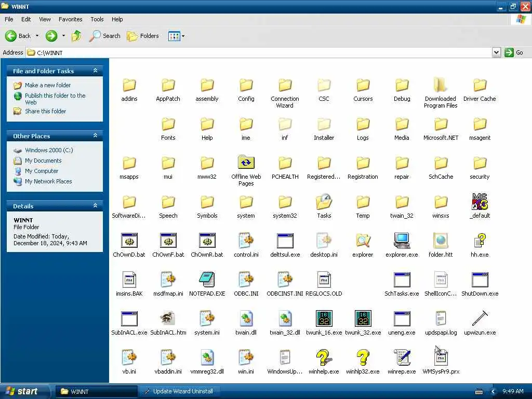Open the Offline Web Pages folder
The image size is (532, 399).
[246, 163]
